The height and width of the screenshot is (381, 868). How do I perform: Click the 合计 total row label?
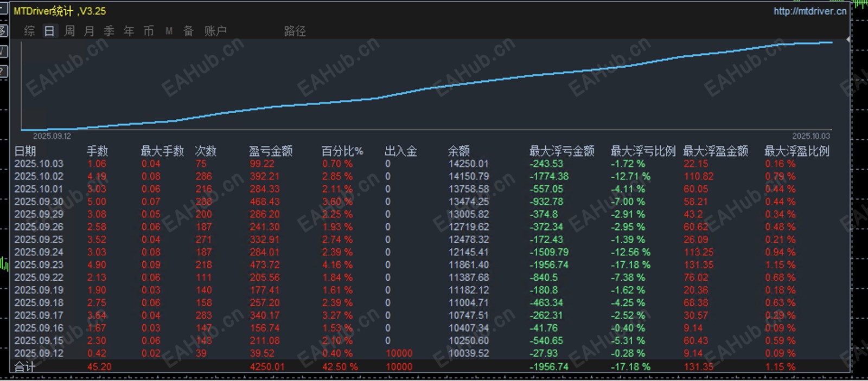[25, 367]
